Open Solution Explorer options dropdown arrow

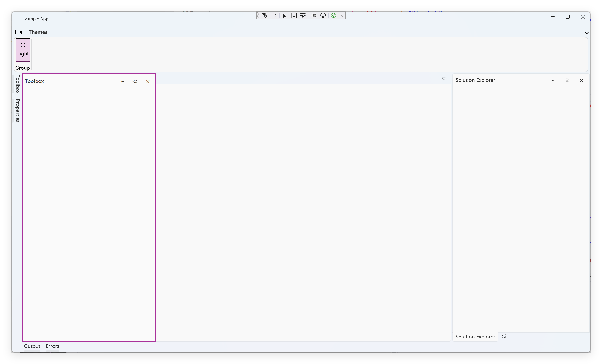[x=552, y=81]
